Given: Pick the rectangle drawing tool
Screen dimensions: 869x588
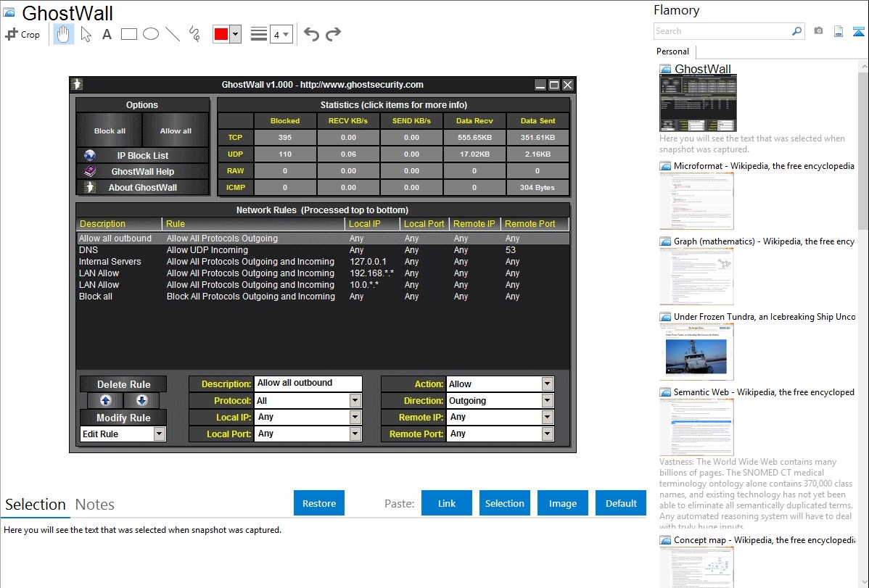Looking at the screenshot, I should 128,34.
